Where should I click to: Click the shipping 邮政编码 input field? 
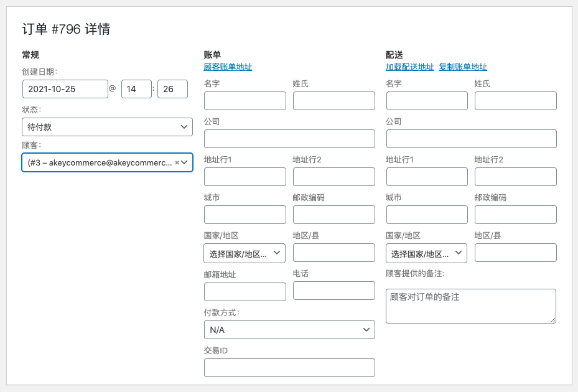click(x=515, y=215)
